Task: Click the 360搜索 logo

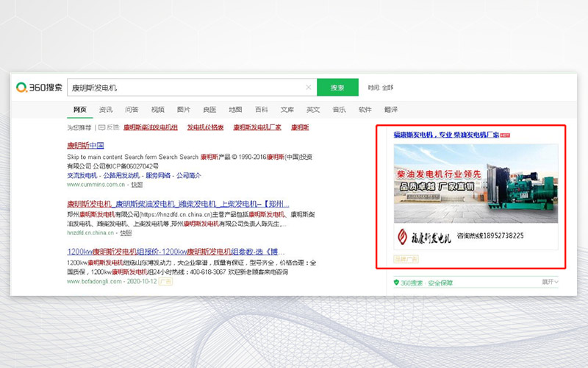Action: pos(39,88)
